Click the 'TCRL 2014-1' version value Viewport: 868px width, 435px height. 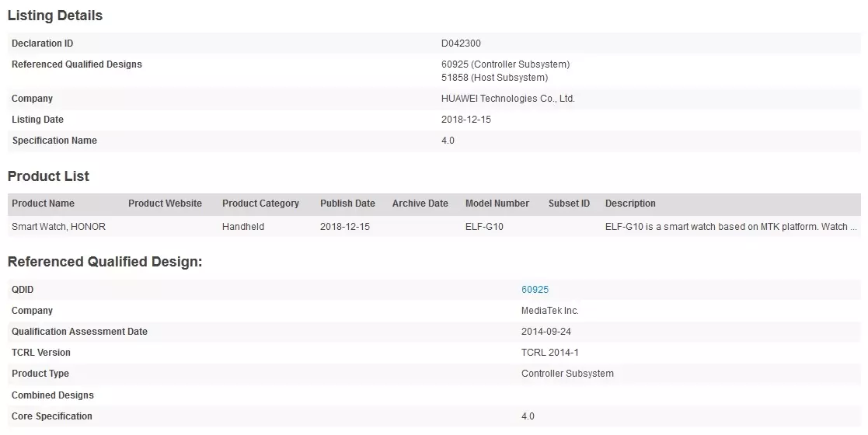(x=549, y=353)
